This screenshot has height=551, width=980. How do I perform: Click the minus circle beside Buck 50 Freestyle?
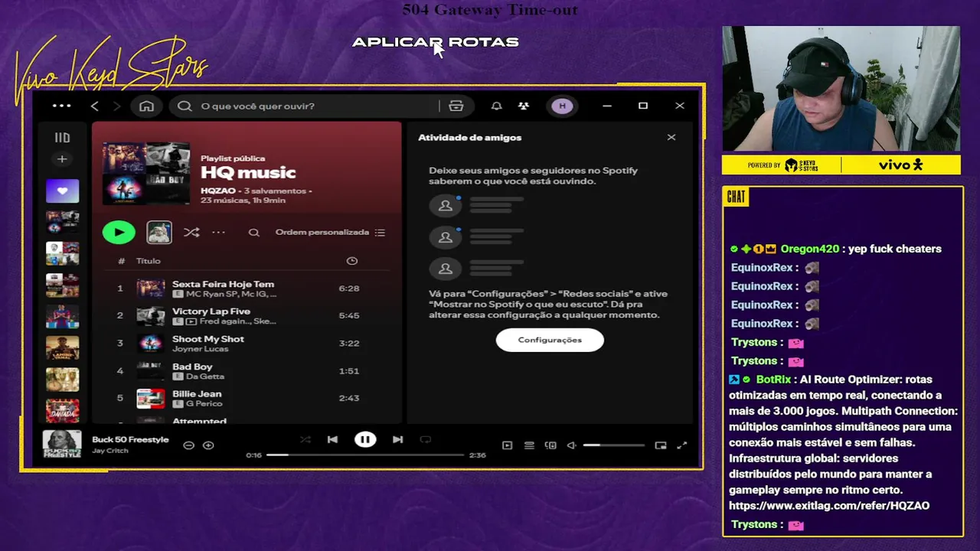(x=188, y=445)
